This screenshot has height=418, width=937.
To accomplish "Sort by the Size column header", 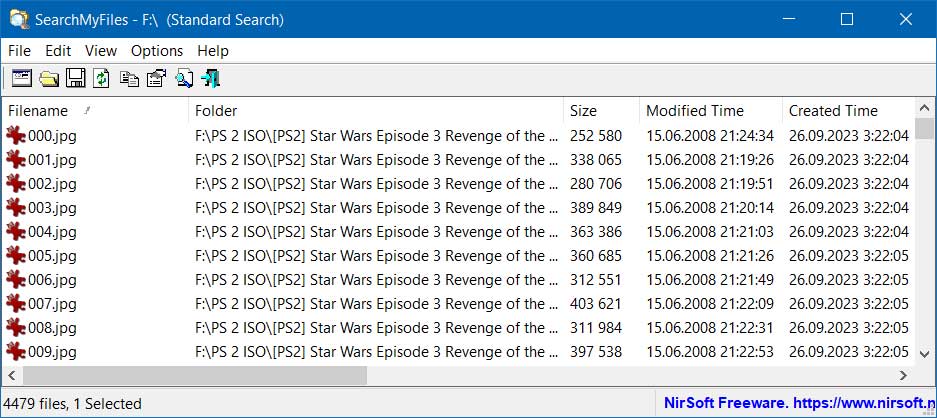I will [601, 111].
